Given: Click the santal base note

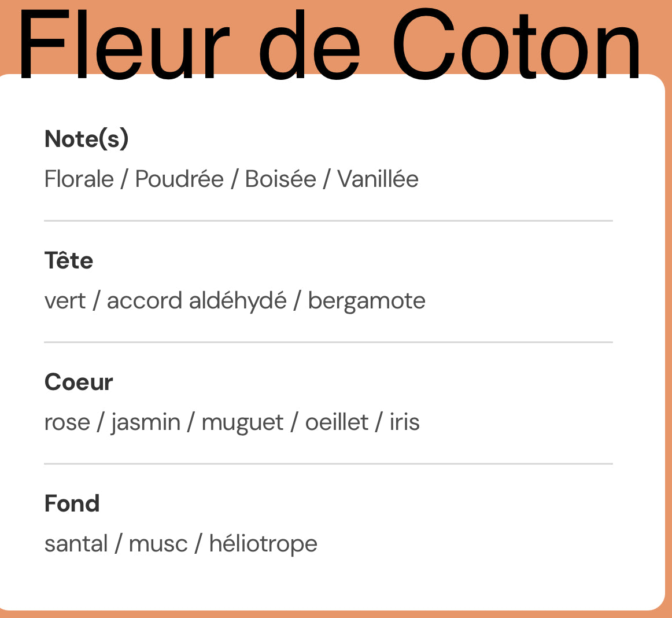Looking at the screenshot, I should click(x=76, y=544).
